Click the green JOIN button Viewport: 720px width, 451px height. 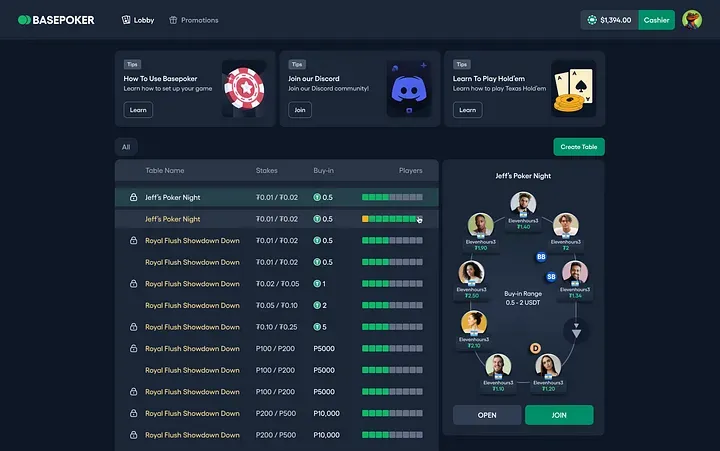click(x=559, y=415)
